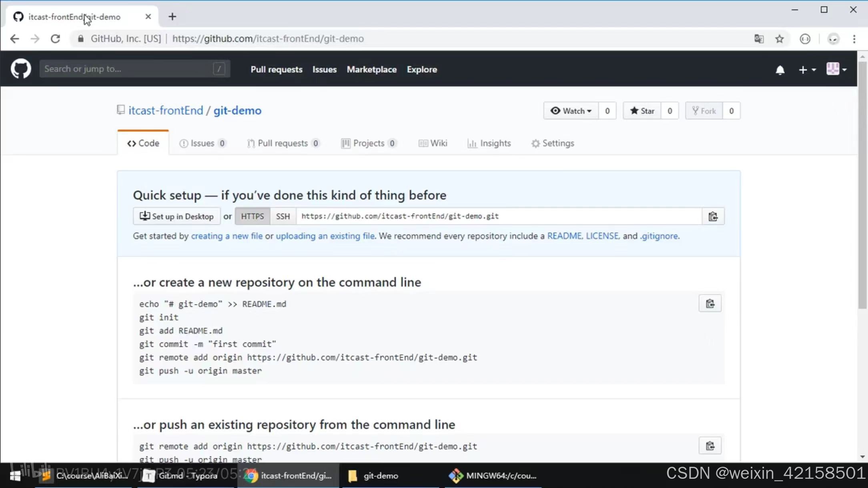
Task: Open Watch dropdown for the repository
Action: (571, 111)
